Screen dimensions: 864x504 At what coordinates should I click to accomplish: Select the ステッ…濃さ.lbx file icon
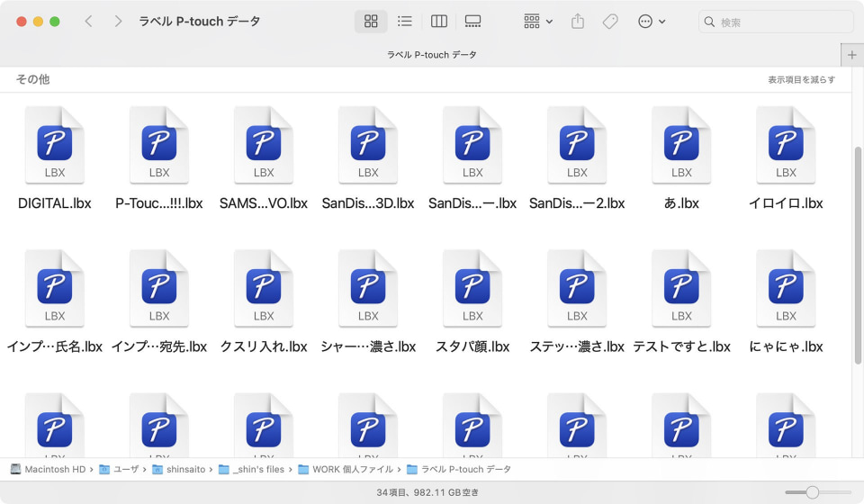(x=577, y=288)
